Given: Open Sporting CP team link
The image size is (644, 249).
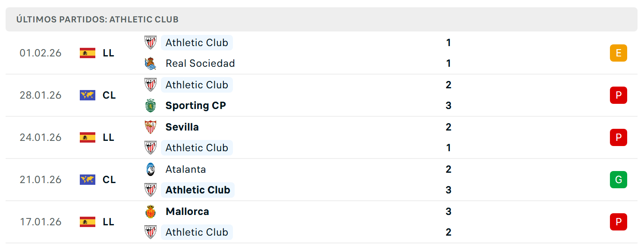Looking at the screenshot, I should (x=196, y=106).
